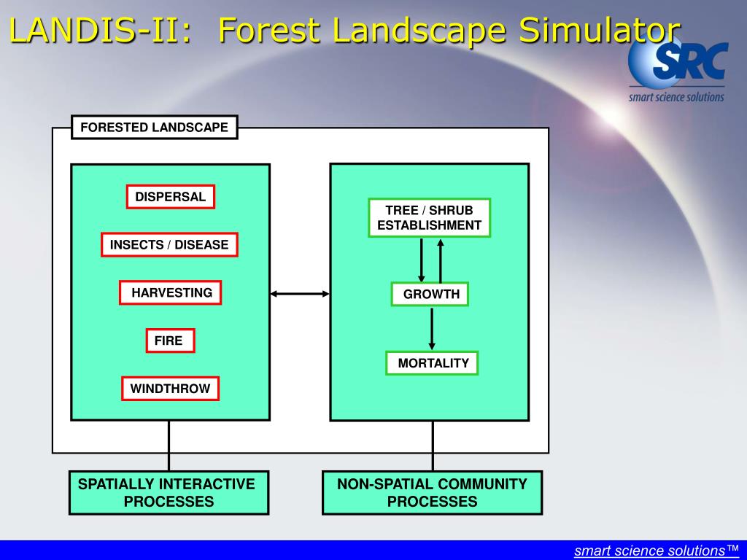Click the FORESTED LANDSCAPE label
Screen dimensions: 747x560
155,128
